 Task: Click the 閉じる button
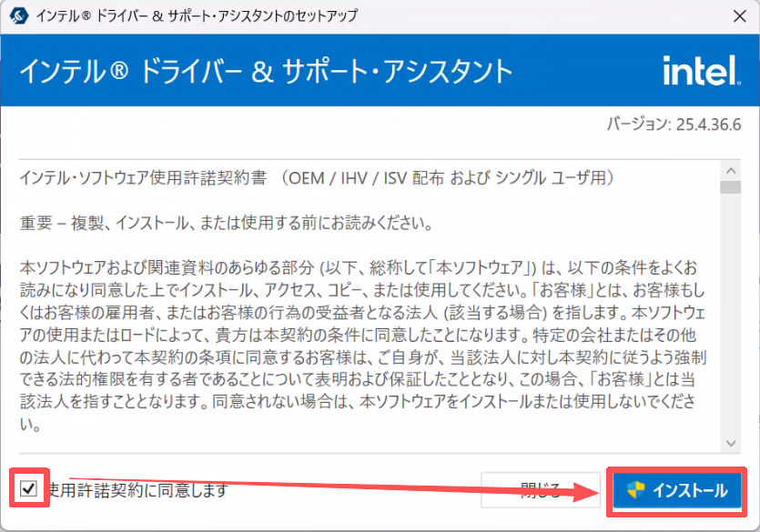pyautogui.click(x=541, y=490)
